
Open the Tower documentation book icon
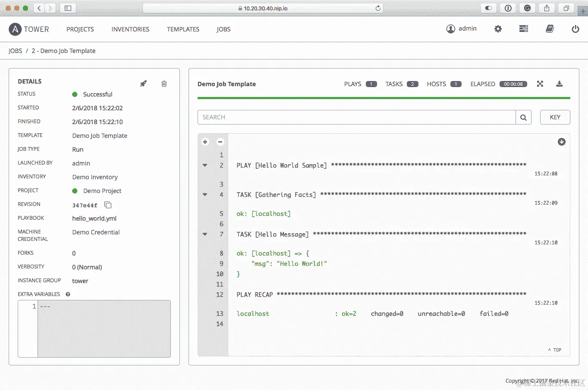pyautogui.click(x=550, y=29)
